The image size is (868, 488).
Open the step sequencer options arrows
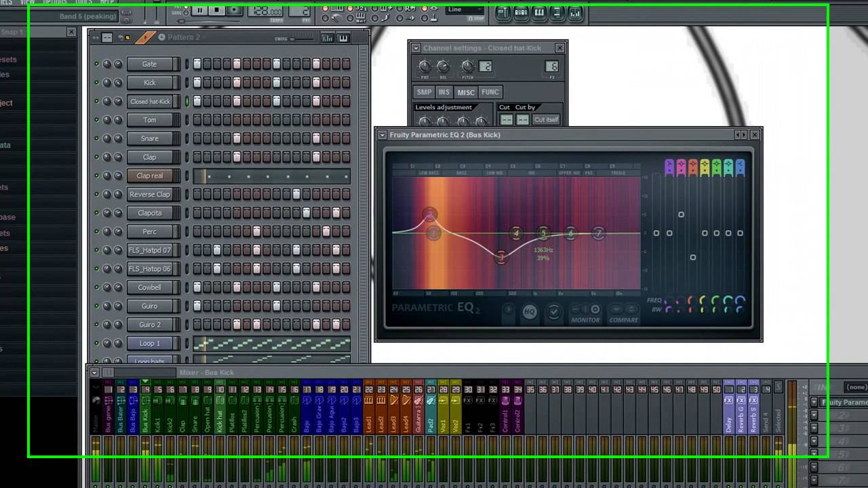pos(96,37)
